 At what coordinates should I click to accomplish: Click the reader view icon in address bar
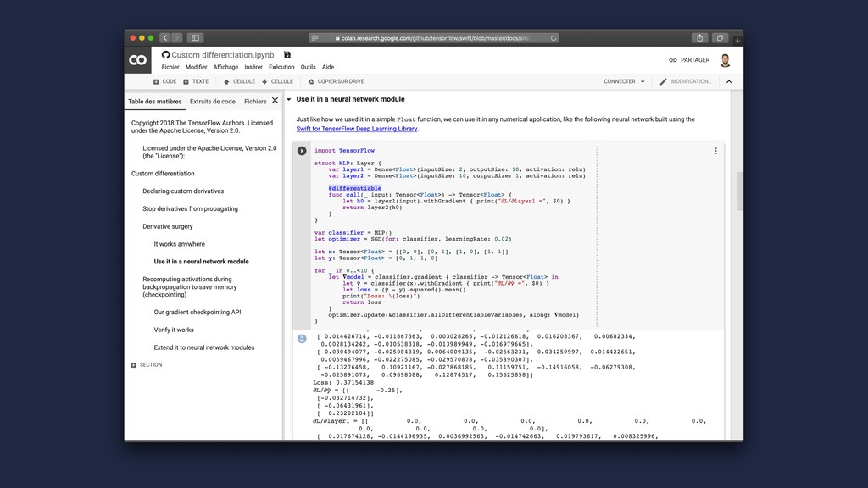(x=315, y=37)
